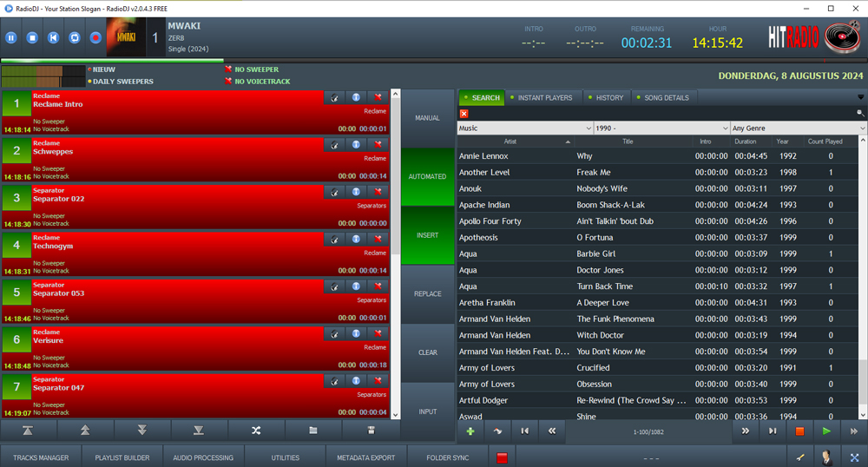
Task: Open the 1990 - year filter dropdown
Action: (661, 128)
